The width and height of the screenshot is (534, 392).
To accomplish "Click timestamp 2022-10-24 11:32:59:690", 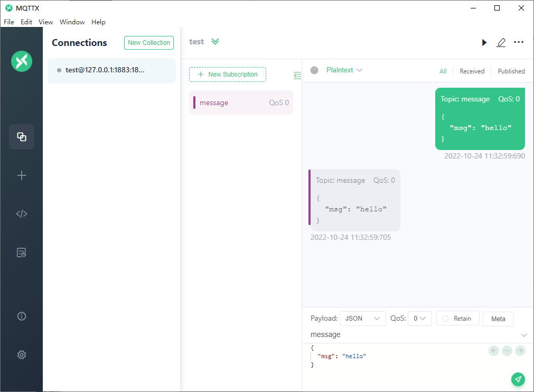I will (484, 156).
